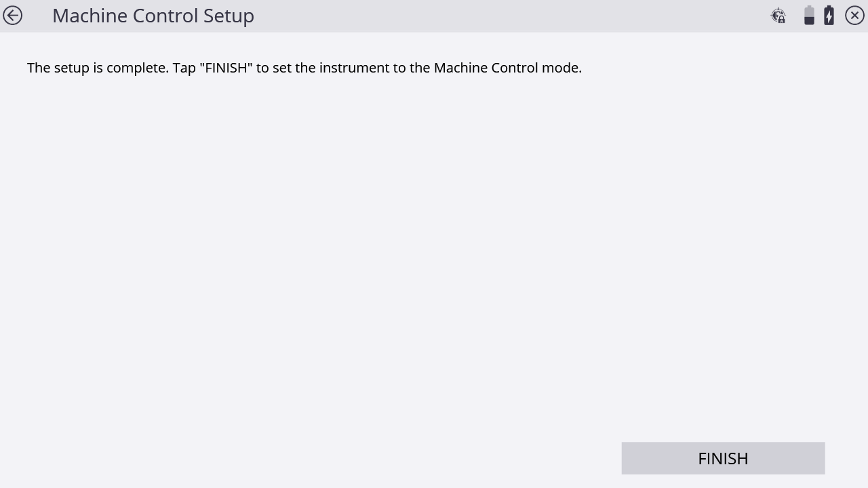Image resolution: width=868 pixels, height=488 pixels.
Task: Tap the charging battery icon
Action: coord(829,15)
